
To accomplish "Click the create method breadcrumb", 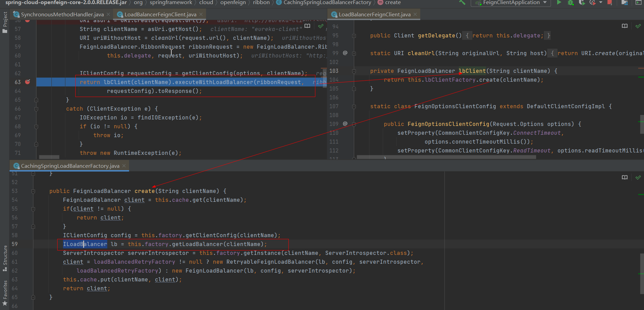I will pos(389,3).
